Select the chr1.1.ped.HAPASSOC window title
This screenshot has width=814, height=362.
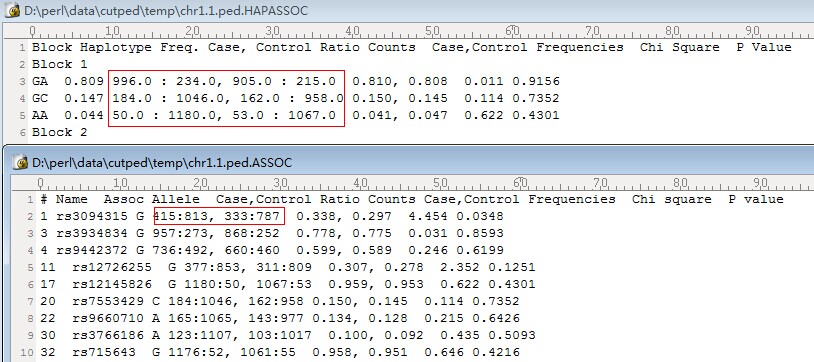tap(166, 10)
